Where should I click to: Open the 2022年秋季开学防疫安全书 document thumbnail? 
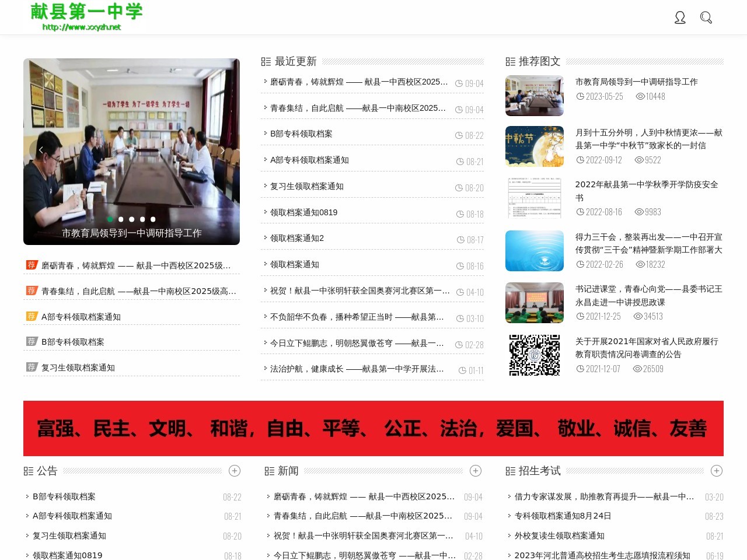tap(535, 199)
